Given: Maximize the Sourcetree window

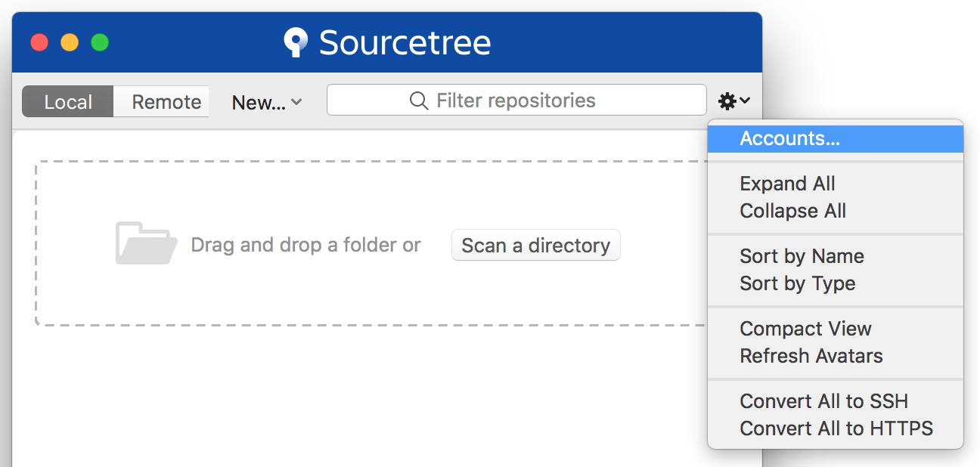Looking at the screenshot, I should [100, 42].
